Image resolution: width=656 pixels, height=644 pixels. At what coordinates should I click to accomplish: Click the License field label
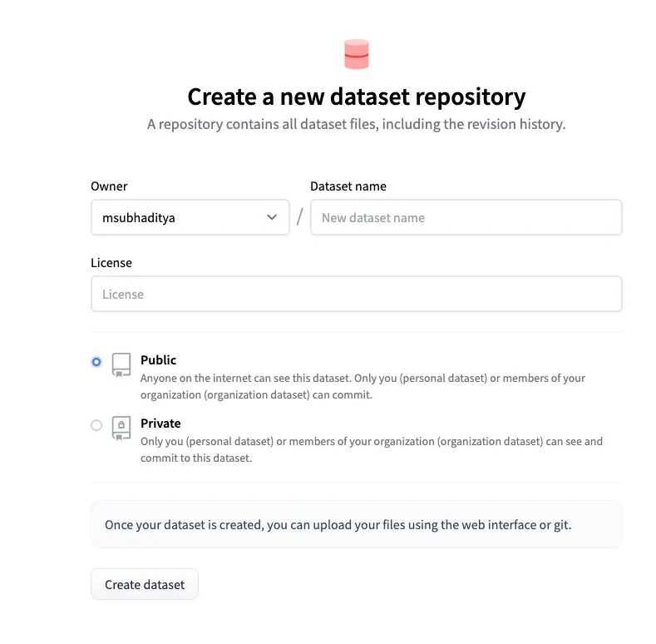tap(111, 263)
